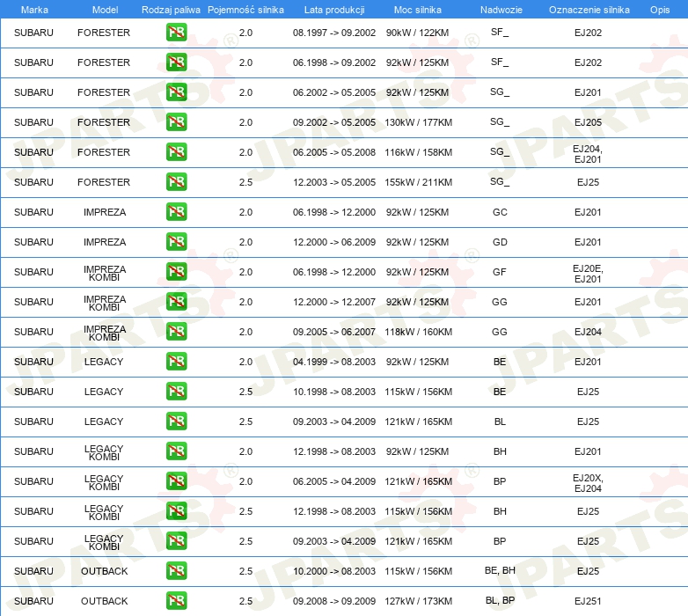Select the '155kW / 211KM' power cell
Screen dimensions: 688x616
coord(418,182)
